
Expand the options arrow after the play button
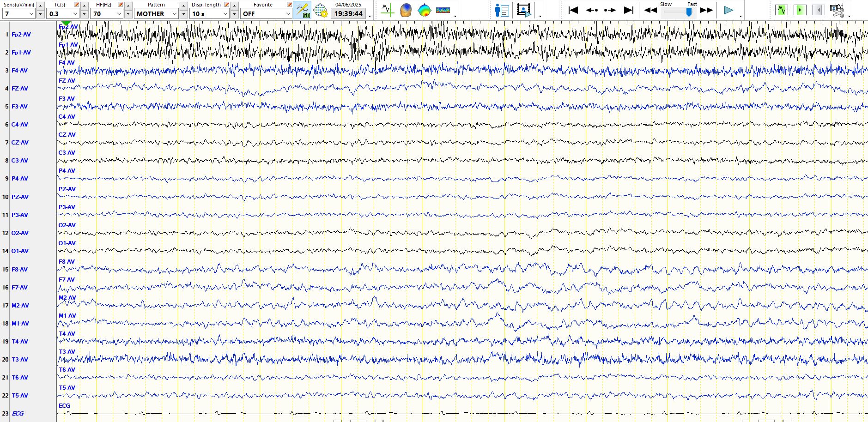[741, 16]
